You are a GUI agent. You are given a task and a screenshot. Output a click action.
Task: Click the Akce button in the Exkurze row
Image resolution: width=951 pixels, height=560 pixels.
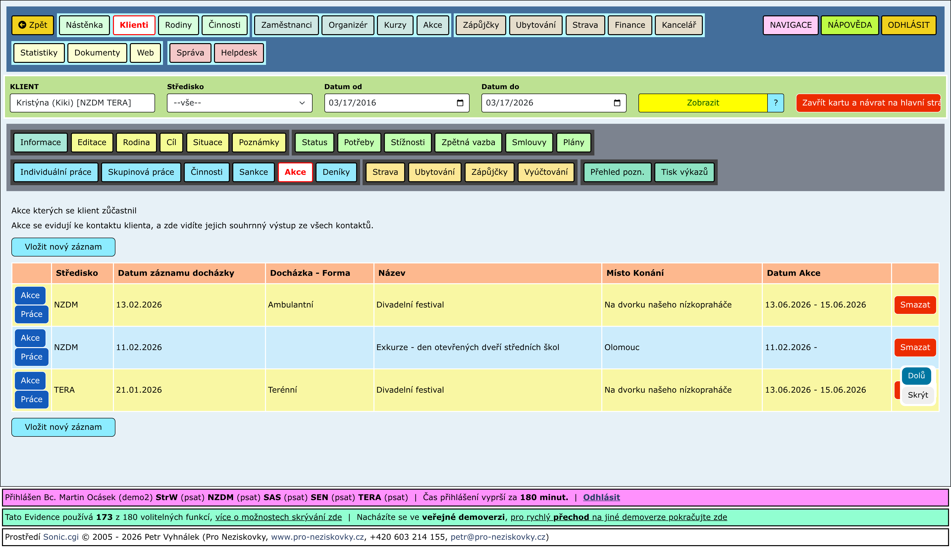[x=30, y=338]
